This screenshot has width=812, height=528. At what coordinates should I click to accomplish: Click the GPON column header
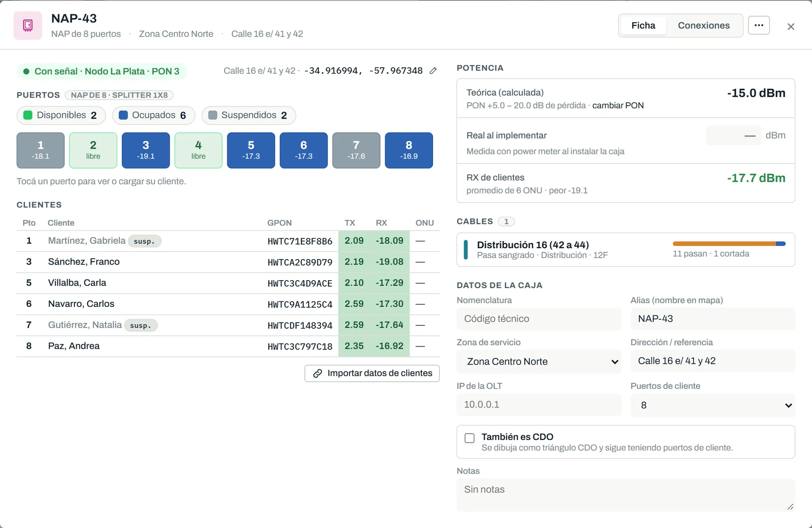coord(280,223)
